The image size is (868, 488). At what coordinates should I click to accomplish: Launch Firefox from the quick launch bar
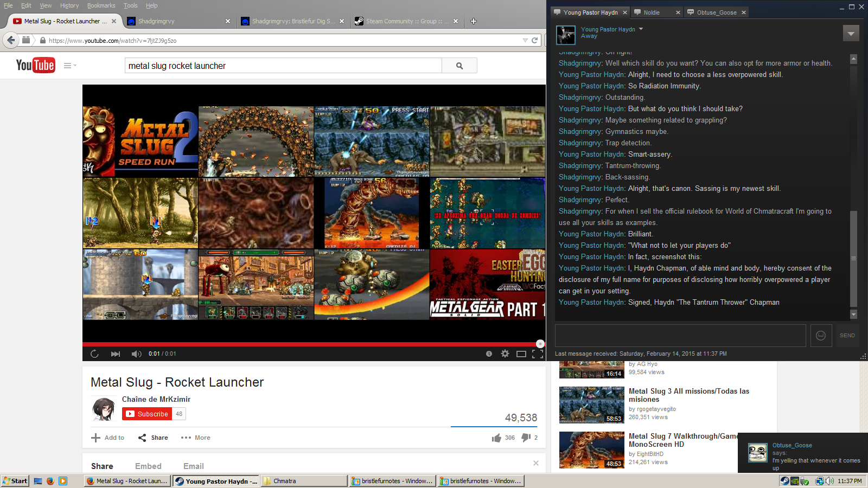[50, 481]
